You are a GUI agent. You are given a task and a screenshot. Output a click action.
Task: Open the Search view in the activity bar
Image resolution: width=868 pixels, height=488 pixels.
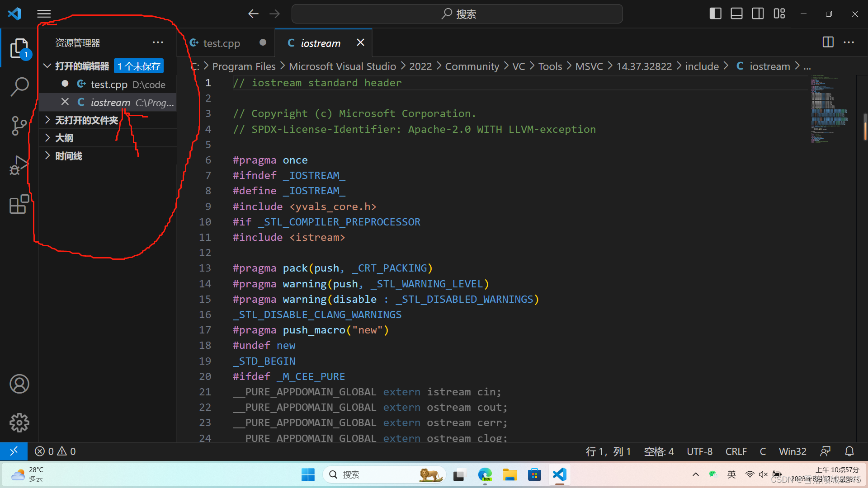point(19,86)
